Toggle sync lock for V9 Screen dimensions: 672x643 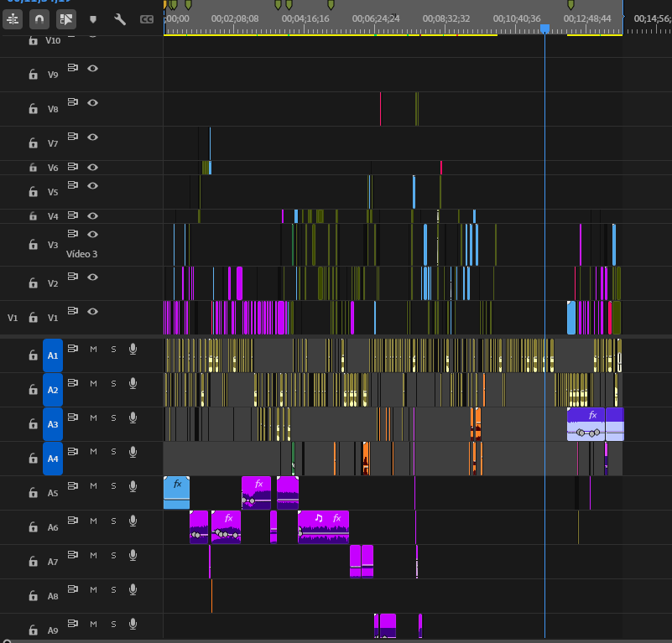[73, 68]
